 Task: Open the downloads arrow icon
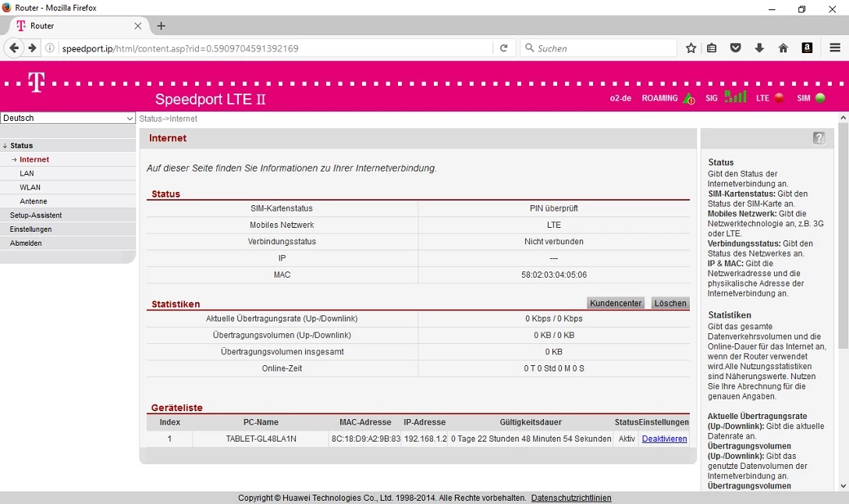pos(759,48)
